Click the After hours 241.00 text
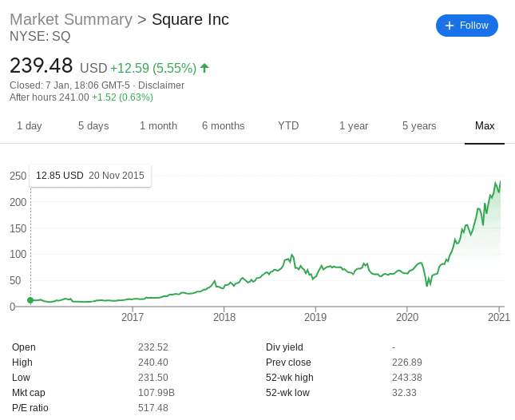This screenshot has width=515, height=420. coord(50,97)
